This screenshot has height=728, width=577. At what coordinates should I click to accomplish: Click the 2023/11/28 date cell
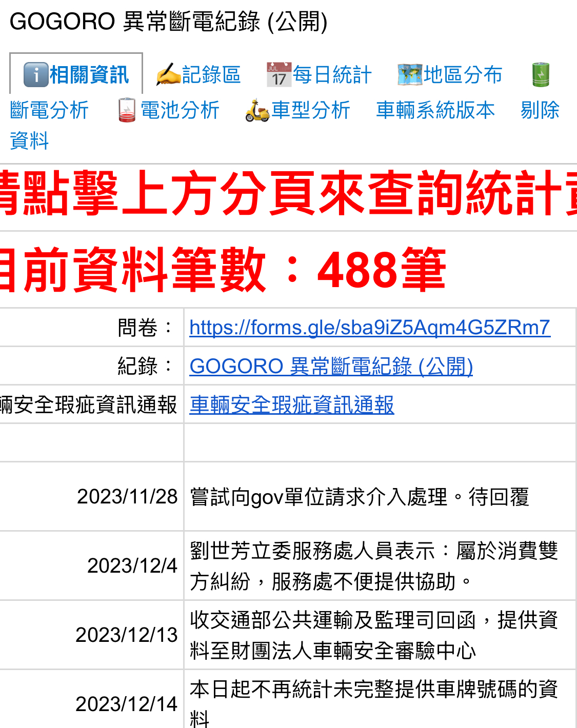pos(91,496)
